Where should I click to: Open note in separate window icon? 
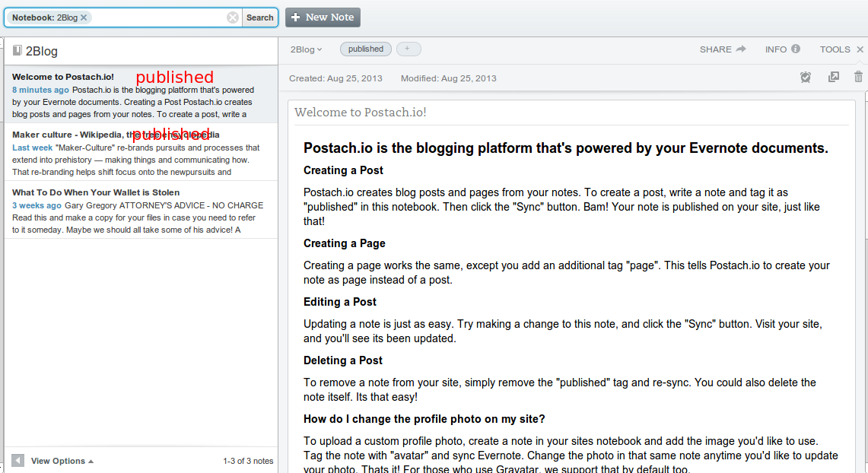(834, 77)
